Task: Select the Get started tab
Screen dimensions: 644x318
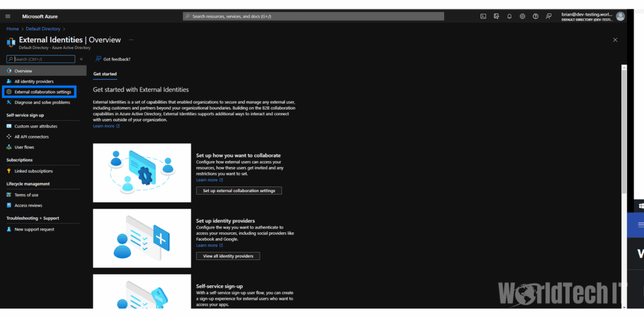Action: tap(105, 74)
